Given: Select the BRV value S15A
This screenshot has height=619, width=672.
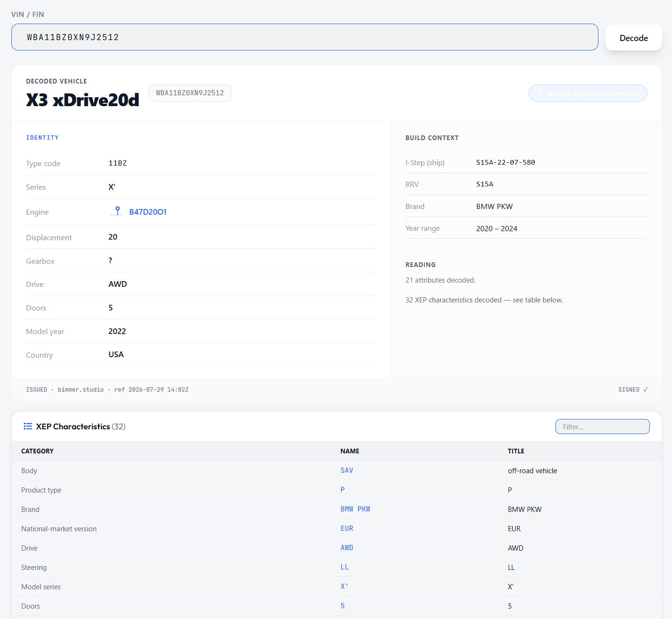Looking at the screenshot, I should 485,184.
